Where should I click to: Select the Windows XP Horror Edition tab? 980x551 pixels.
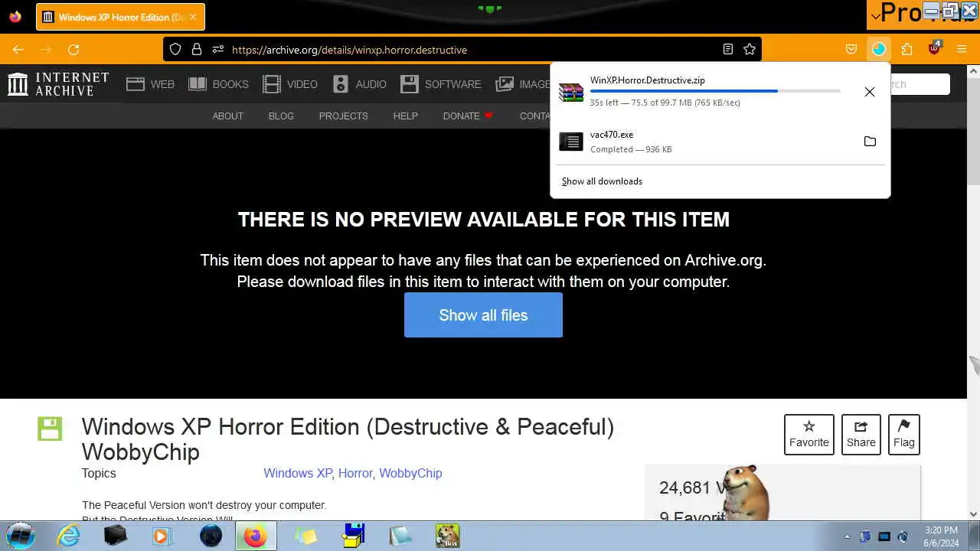pos(120,17)
